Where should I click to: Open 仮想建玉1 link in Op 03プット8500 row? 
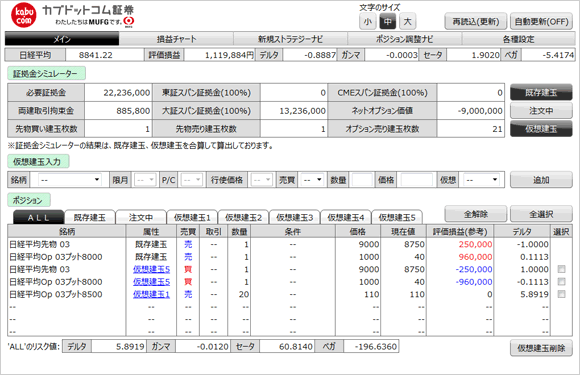[151, 294]
